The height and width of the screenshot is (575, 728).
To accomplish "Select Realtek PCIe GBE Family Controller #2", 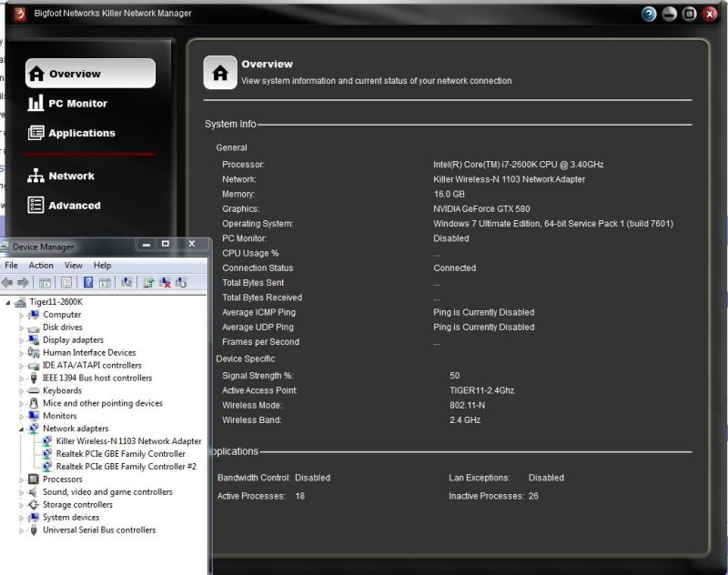I will 126,466.
